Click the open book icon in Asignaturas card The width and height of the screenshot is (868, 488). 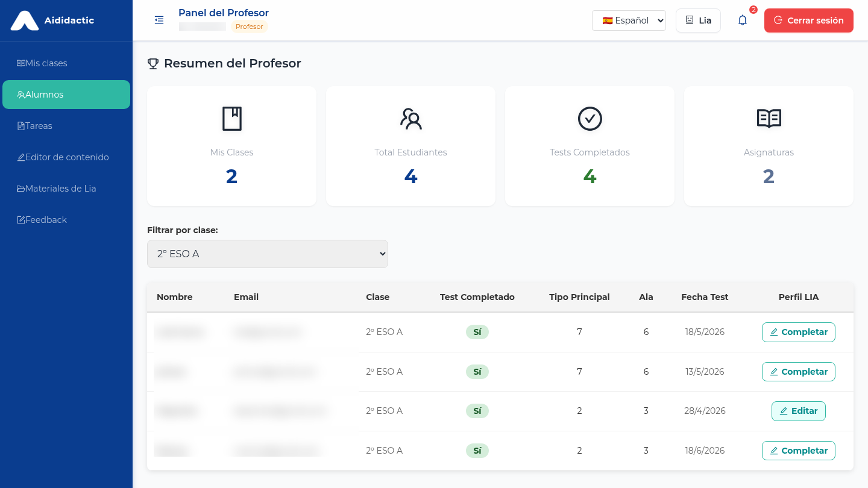[769, 119]
